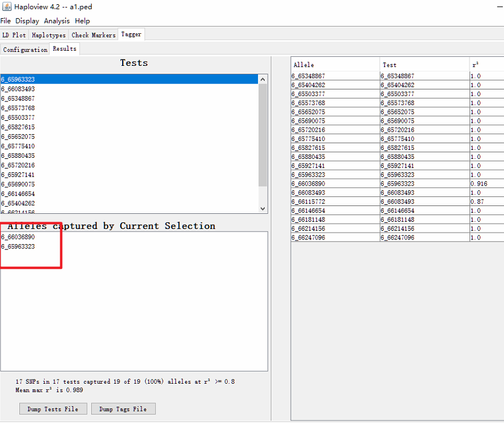Screen dimensions: 504x423
Task: Sort by the Test column header
Action: [x=424, y=65]
